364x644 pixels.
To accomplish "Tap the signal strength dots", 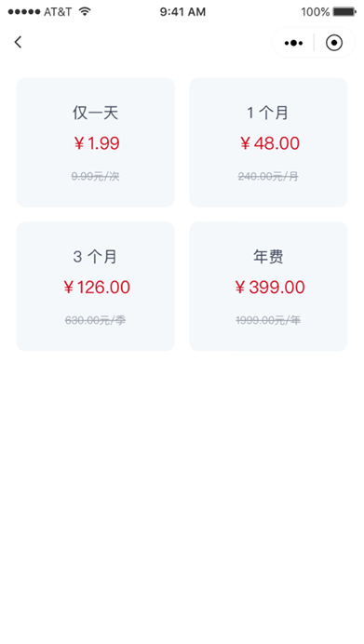I will point(24,12).
